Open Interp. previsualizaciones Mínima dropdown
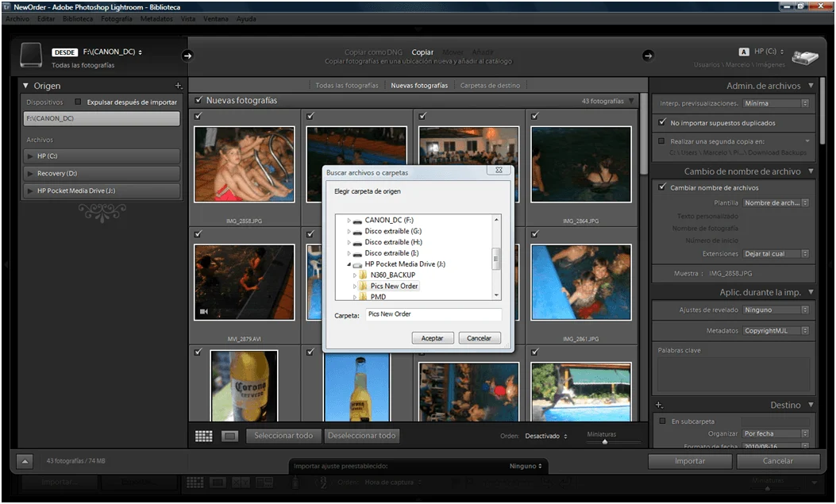The height and width of the screenshot is (504, 836). pyautogui.click(x=776, y=103)
